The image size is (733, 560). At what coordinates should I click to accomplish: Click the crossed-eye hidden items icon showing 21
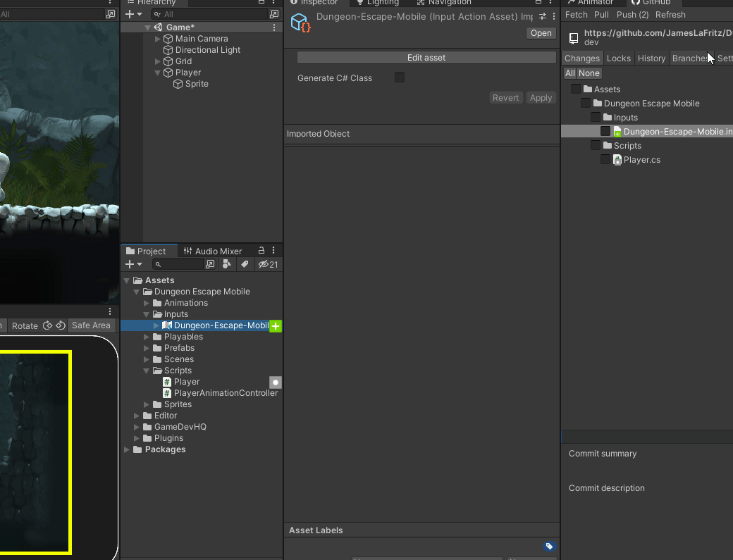pyautogui.click(x=266, y=264)
